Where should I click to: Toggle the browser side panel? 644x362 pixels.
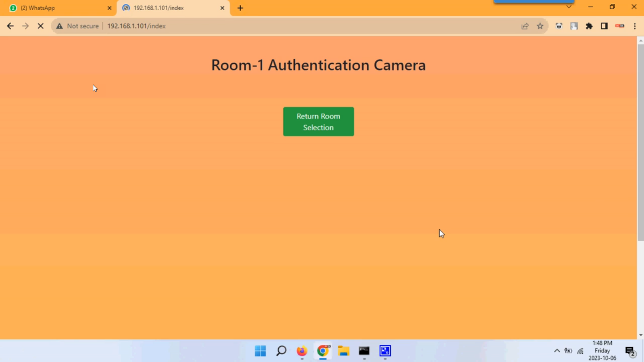coord(604,26)
